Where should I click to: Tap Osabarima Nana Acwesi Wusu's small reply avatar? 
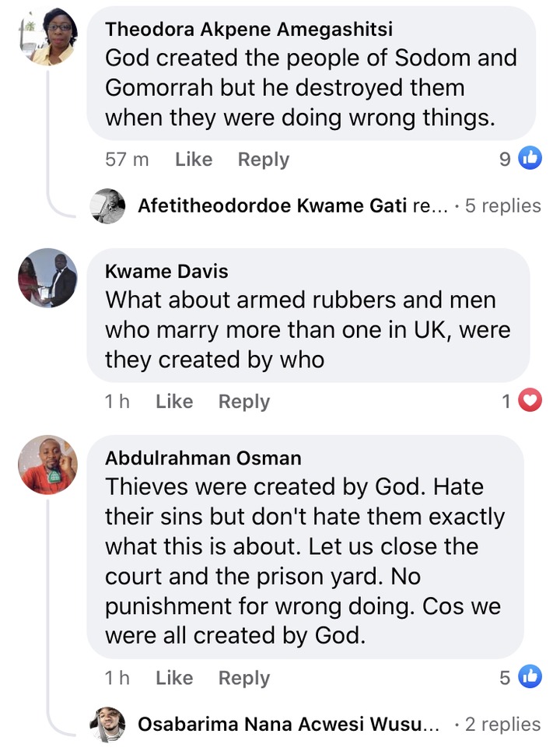point(107,724)
